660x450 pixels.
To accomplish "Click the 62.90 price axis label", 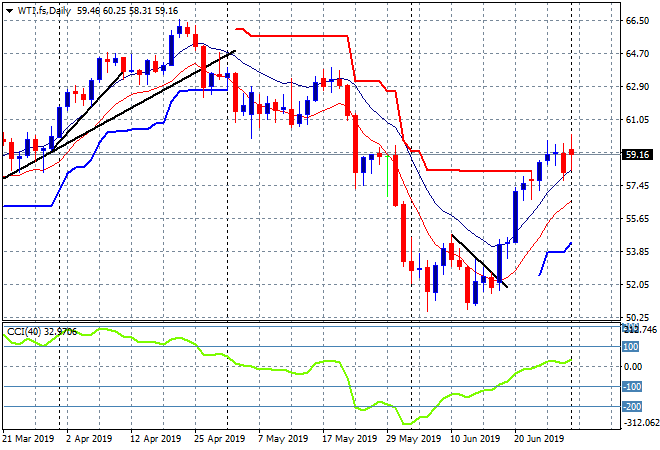I will [x=637, y=87].
